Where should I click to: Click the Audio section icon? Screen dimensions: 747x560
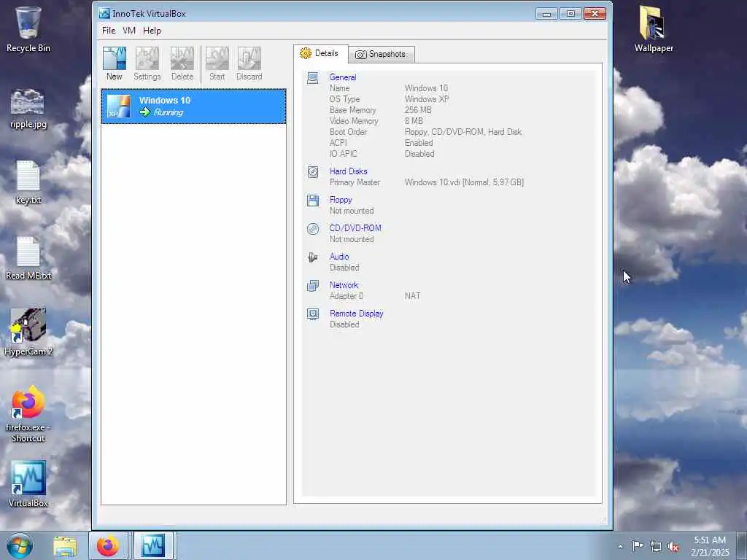(x=312, y=257)
